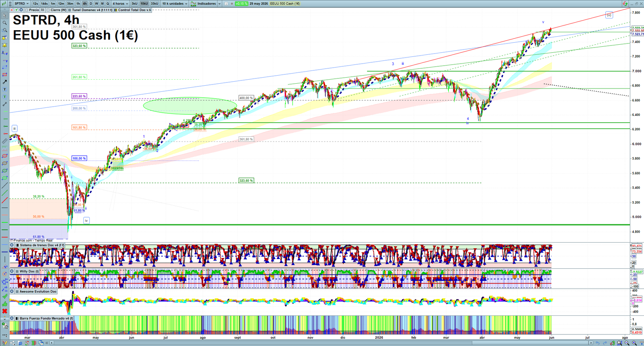
Task: Switch to the 1h timeframe
Action: coord(78,3)
